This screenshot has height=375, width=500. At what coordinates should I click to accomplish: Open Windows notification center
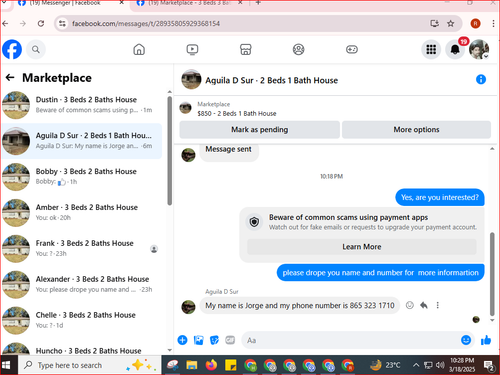click(x=490, y=366)
